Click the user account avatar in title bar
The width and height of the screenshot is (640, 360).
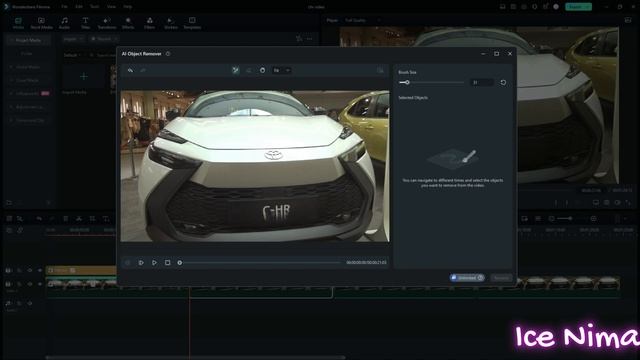(x=556, y=7)
